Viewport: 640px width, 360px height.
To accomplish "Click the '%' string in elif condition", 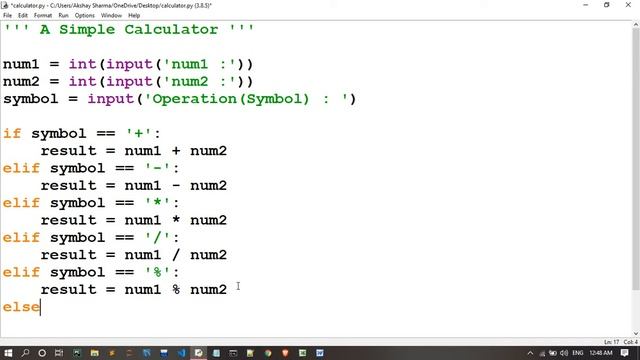I will (x=157, y=272).
